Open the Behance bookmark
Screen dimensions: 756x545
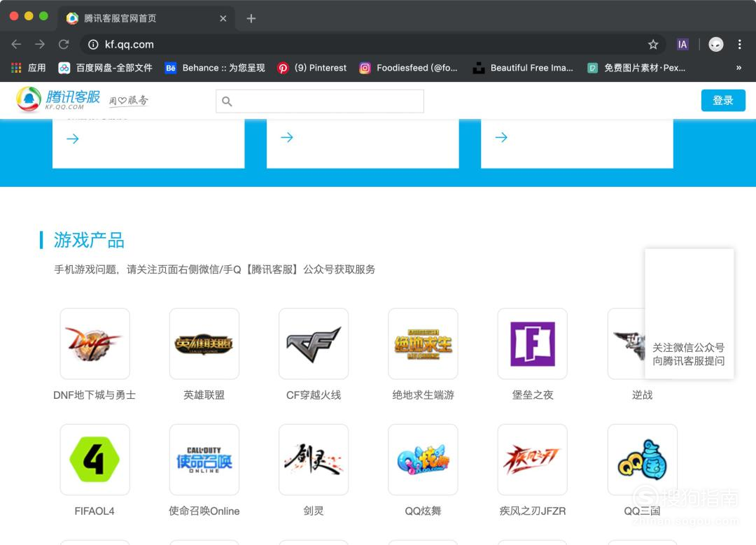tap(215, 68)
